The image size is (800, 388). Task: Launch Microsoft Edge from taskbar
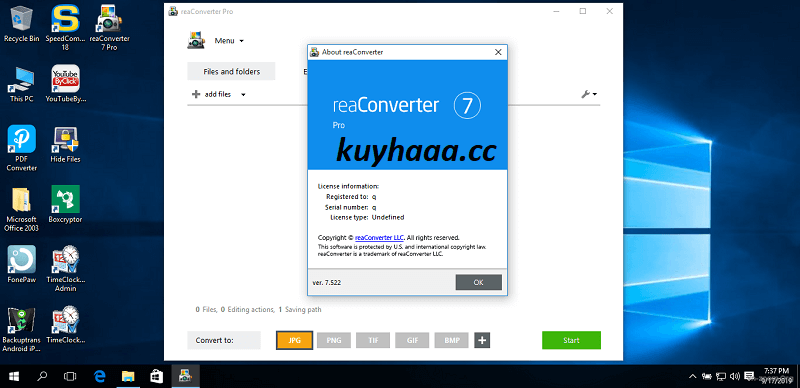coord(99,377)
